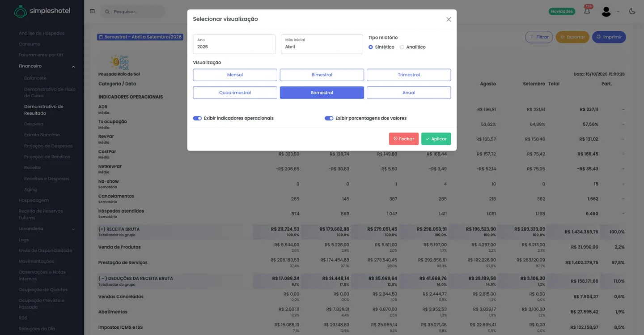Click the Aplicar button

coord(436,139)
